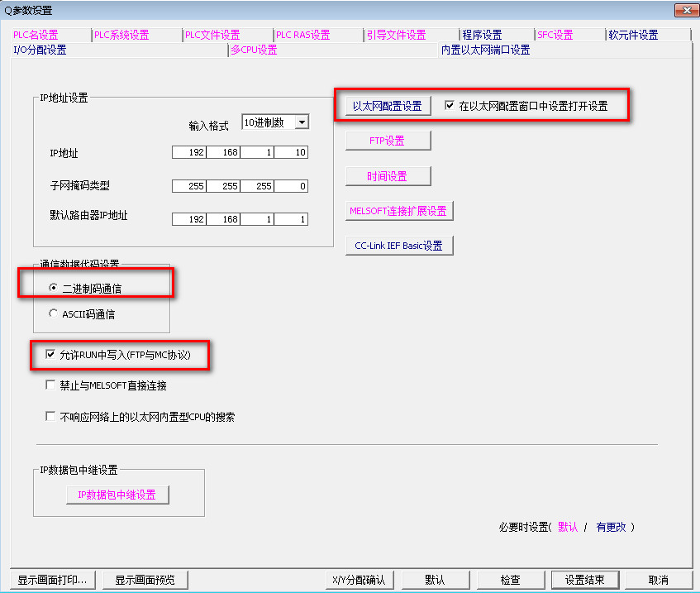Click CC-Link IEF Basic设置 button
This screenshot has height=593, width=700.
399,246
